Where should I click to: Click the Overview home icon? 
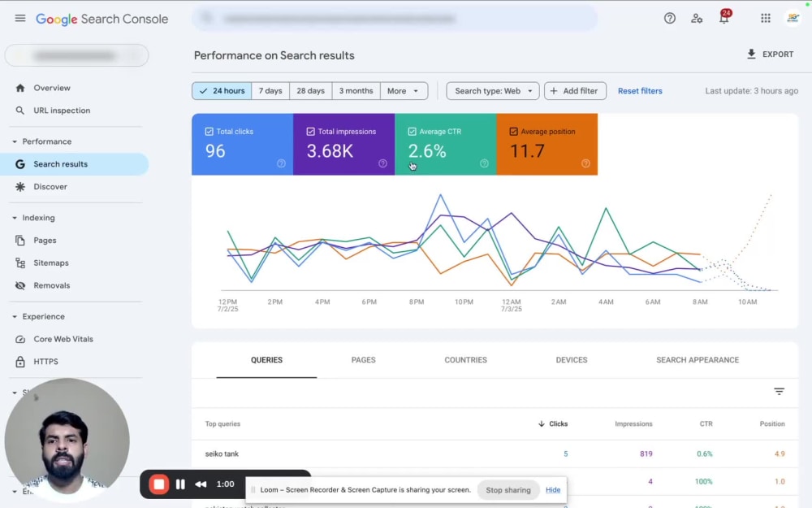click(20, 88)
